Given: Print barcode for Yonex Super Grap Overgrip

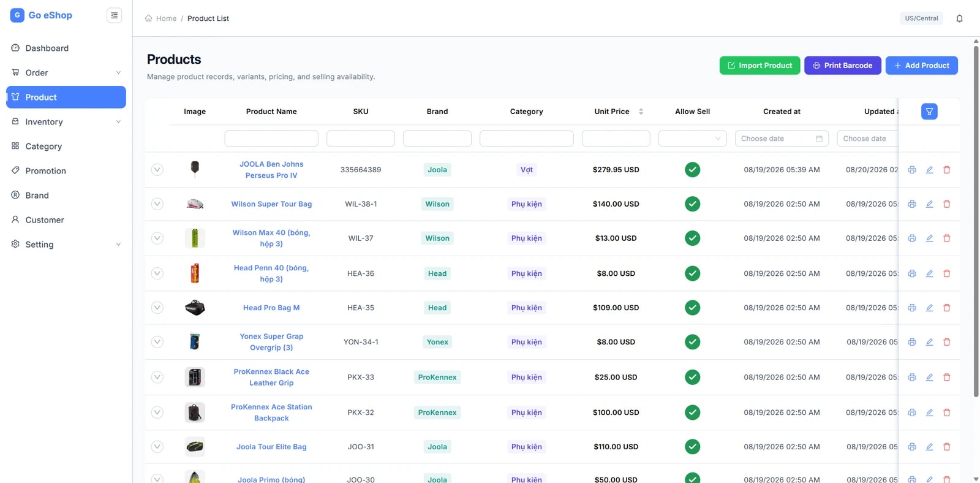Looking at the screenshot, I should 912,342.
